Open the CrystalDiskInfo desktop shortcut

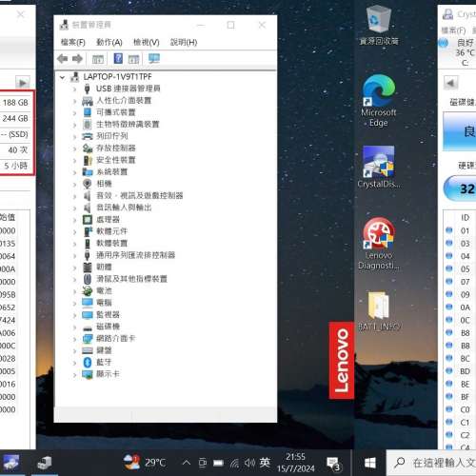pos(379,167)
